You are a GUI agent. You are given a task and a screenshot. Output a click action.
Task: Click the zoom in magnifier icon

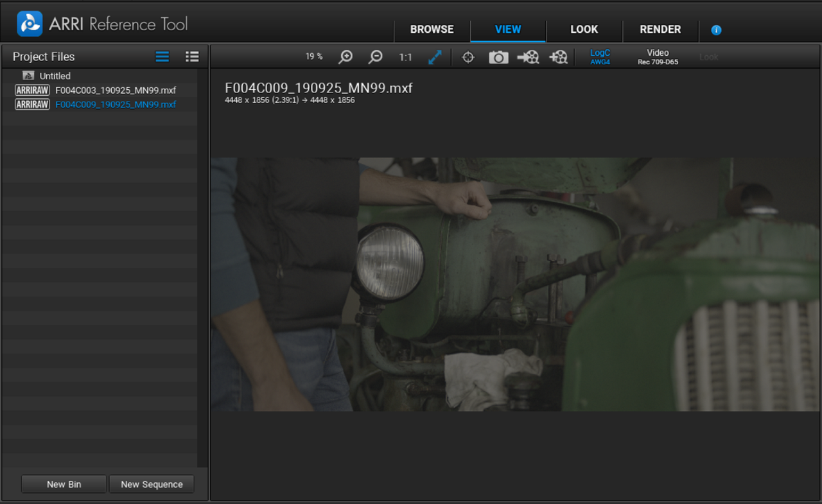(x=345, y=57)
